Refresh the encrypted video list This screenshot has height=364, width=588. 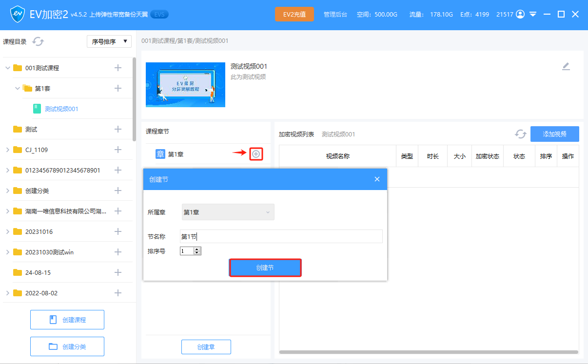(x=520, y=134)
